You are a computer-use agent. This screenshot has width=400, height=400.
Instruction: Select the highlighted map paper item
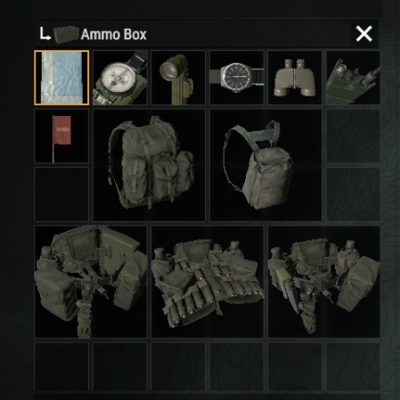pos(62,78)
